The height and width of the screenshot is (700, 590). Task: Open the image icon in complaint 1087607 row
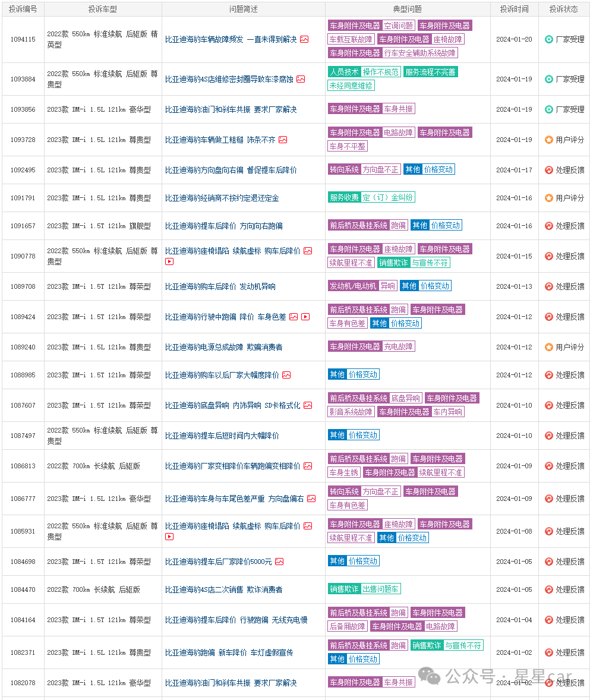tap(308, 405)
